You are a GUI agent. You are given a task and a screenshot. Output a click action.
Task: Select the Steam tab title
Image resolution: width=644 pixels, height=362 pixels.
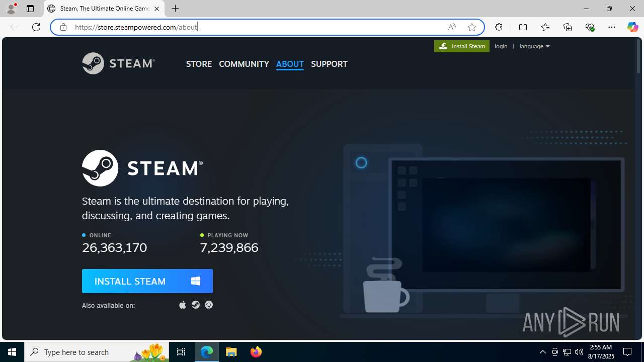pyautogui.click(x=105, y=9)
